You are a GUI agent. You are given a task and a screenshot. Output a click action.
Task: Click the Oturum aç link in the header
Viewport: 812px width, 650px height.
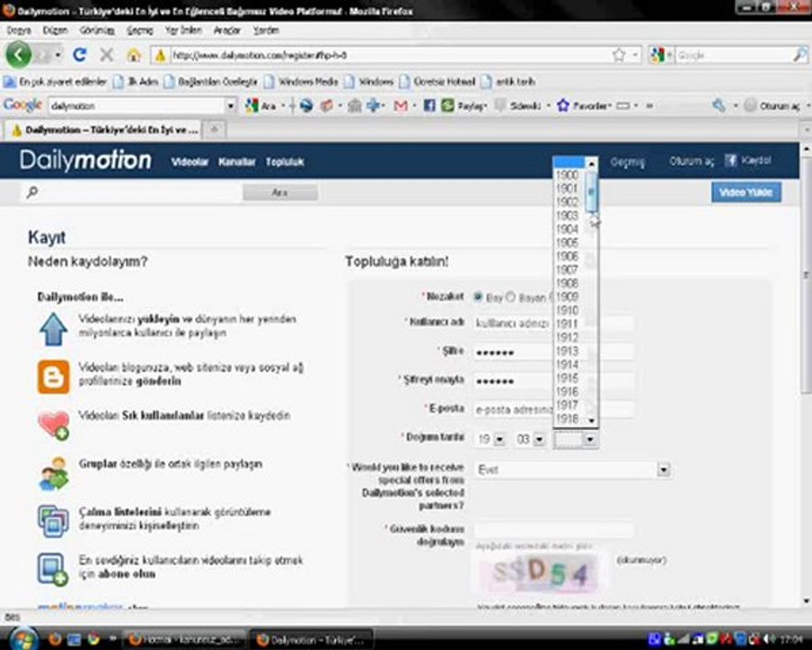pyautogui.click(x=691, y=162)
